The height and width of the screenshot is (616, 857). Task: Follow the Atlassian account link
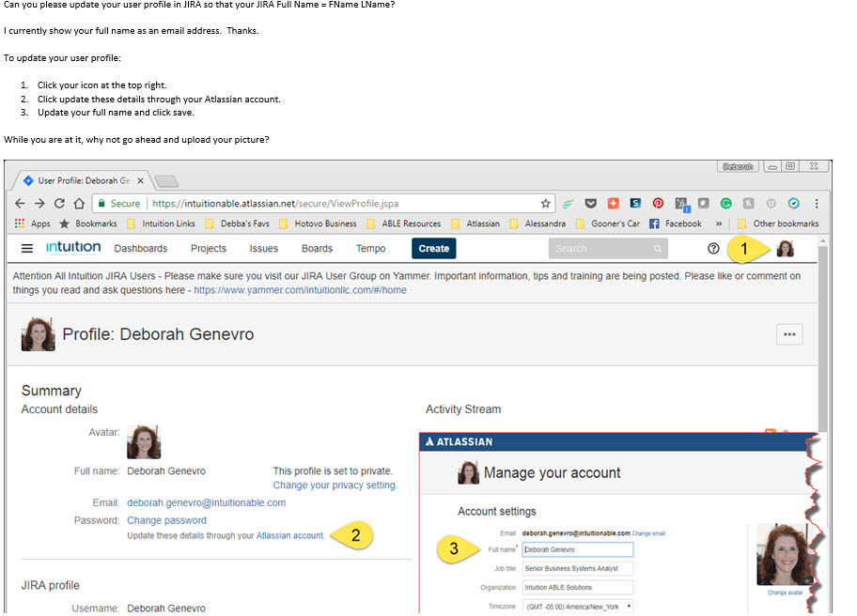(x=289, y=536)
